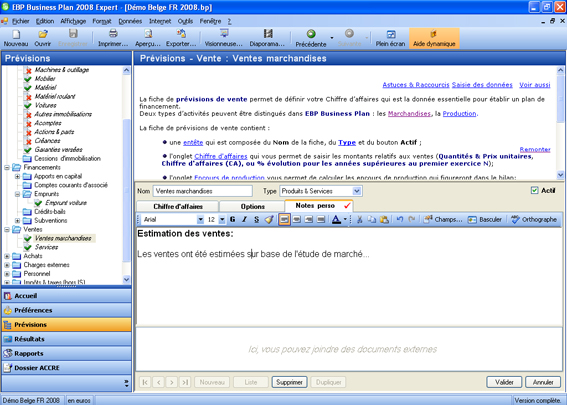The height and width of the screenshot is (405, 567).
Task: Switch to Plein écran mode
Action: pos(390,38)
